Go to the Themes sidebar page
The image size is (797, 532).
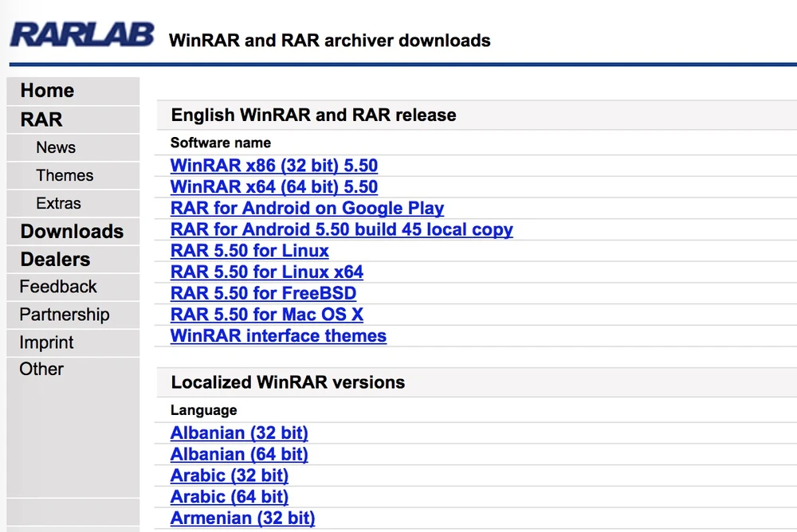(x=65, y=176)
